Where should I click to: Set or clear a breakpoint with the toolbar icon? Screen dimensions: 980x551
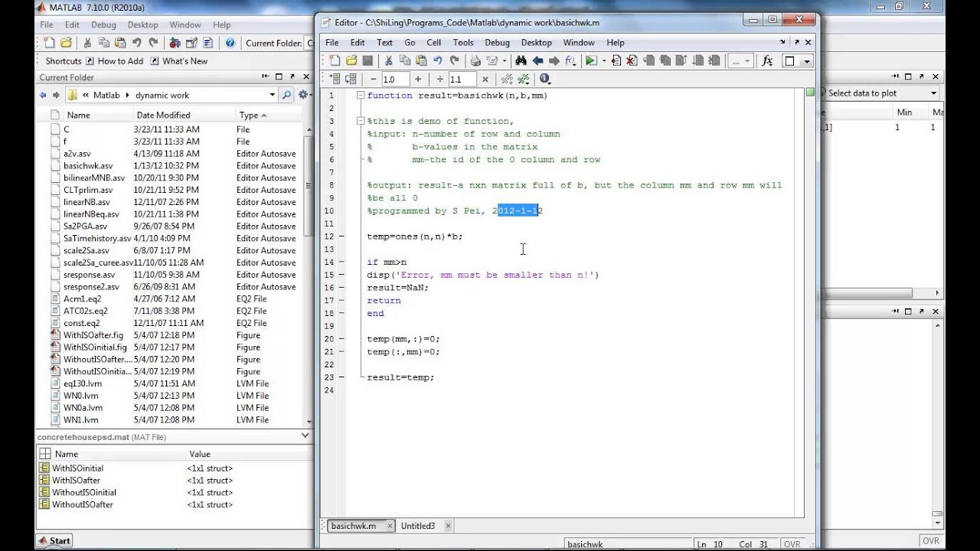click(x=616, y=61)
